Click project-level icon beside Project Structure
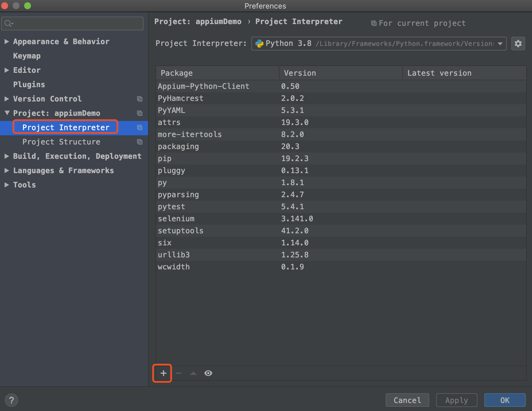 140,142
